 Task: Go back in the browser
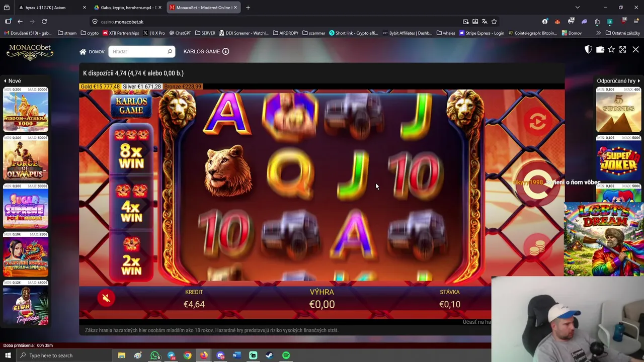click(x=20, y=22)
